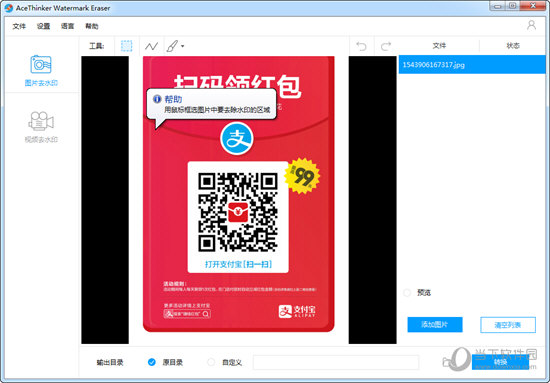Click the help tooltip info icon
This screenshot has width=550, height=383.
point(157,99)
